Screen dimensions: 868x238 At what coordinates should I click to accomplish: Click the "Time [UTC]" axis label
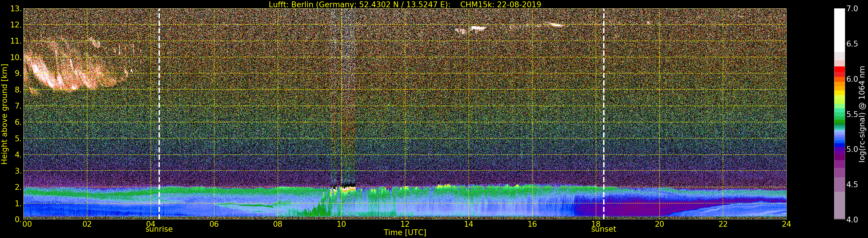click(405, 233)
